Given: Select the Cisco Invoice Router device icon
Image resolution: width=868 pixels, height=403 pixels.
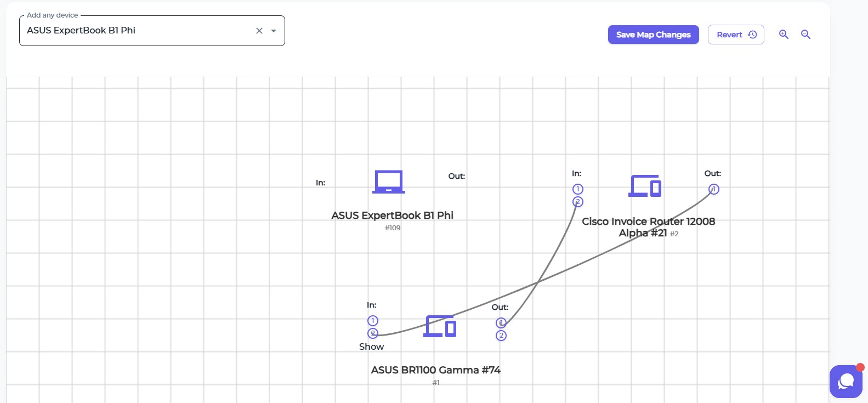Looking at the screenshot, I should [645, 186].
